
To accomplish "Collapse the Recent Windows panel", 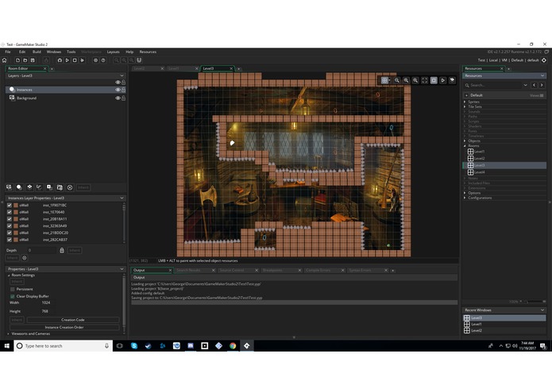I will pos(542,310).
